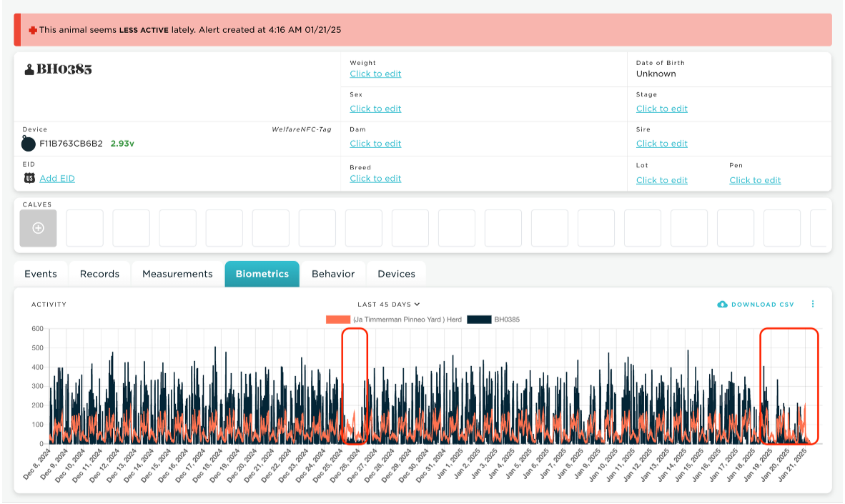Click the download CSV cloud icon
Screen dimensions: 845x504
pyautogui.click(x=722, y=305)
